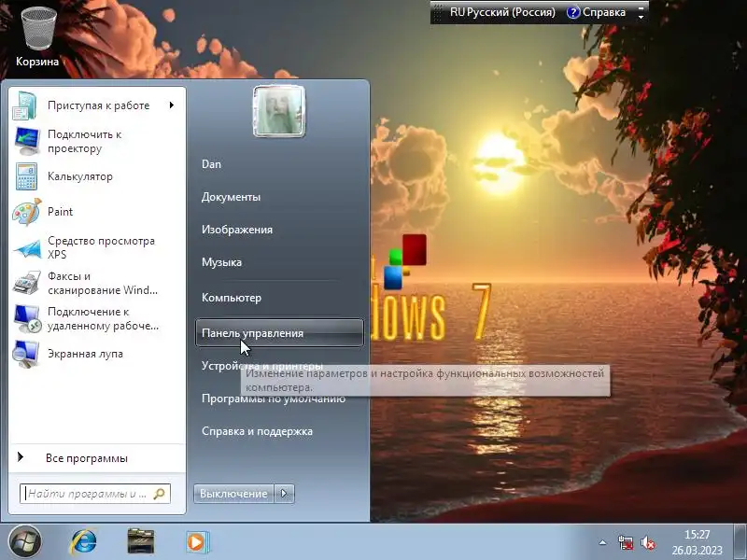Open Справка и поддержка
Image resolution: width=747 pixels, height=560 pixels.
click(258, 431)
